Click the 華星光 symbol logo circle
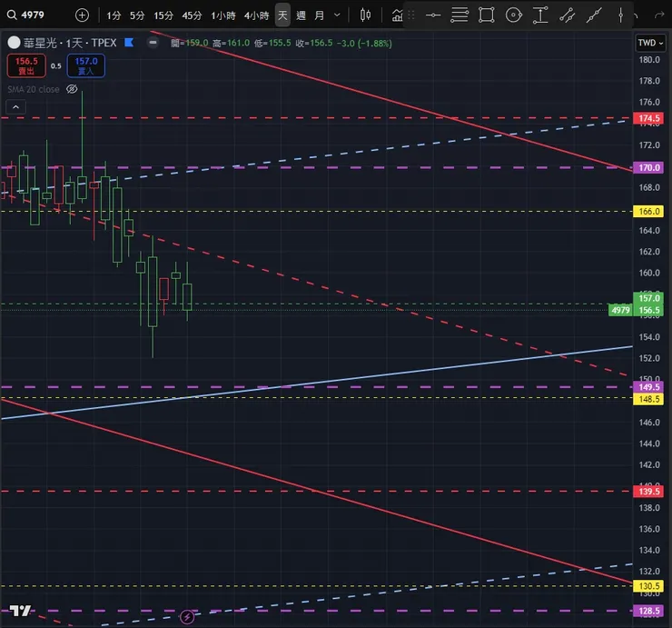Screen dimensions: 672x628 [x=14, y=43]
